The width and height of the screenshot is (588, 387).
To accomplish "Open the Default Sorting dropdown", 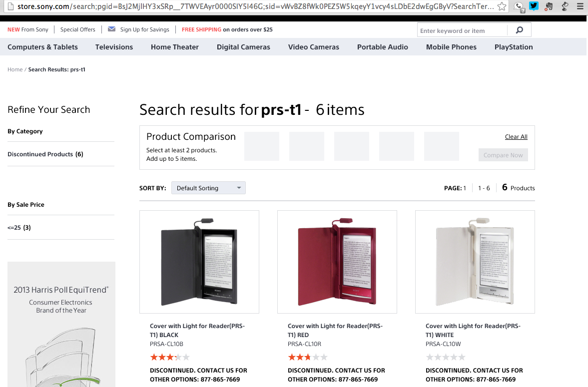I will (208, 188).
